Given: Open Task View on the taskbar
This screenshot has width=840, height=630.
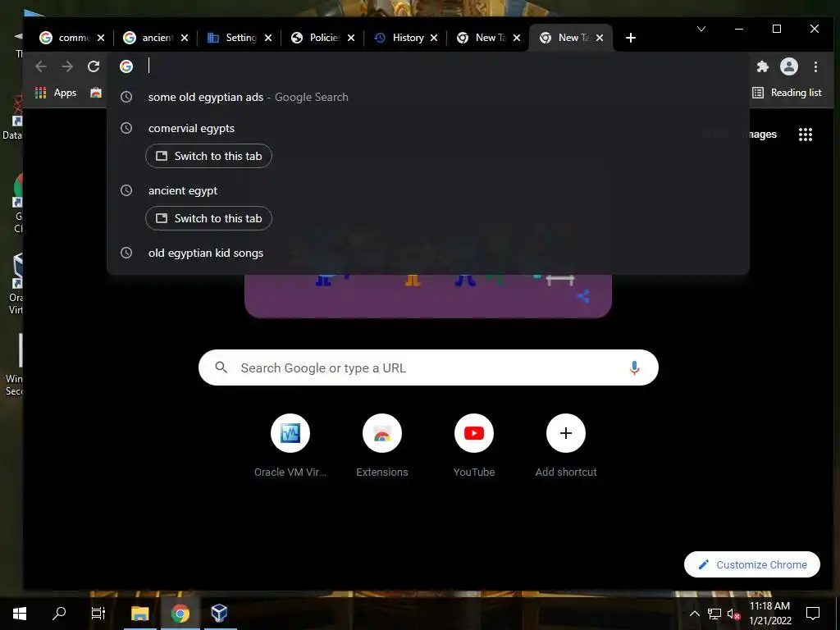Looking at the screenshot, I should [x=98, y=613].
